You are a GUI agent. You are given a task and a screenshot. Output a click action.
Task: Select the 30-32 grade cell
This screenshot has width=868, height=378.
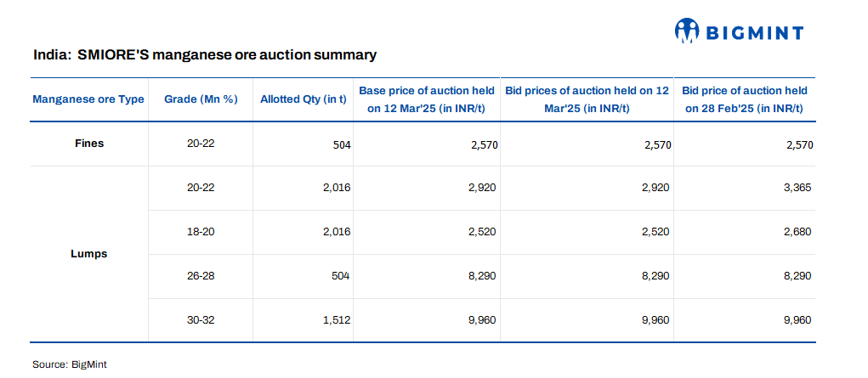coord(201,320)
